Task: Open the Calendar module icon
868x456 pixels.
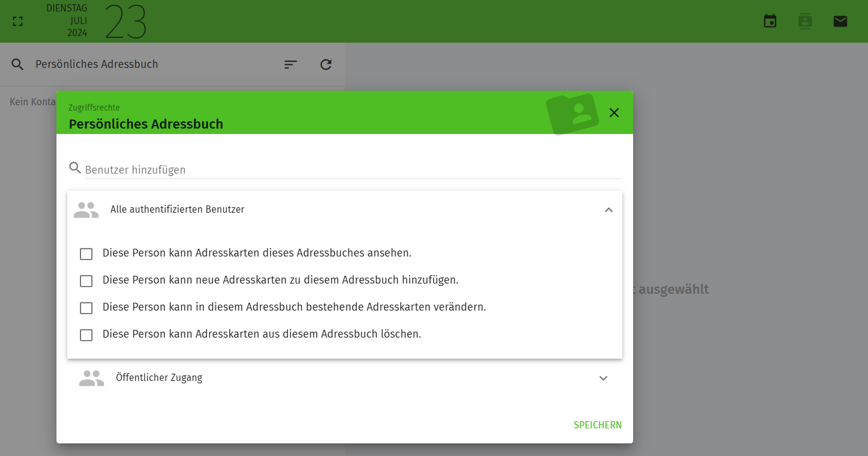Action: (x=770, y=21)
